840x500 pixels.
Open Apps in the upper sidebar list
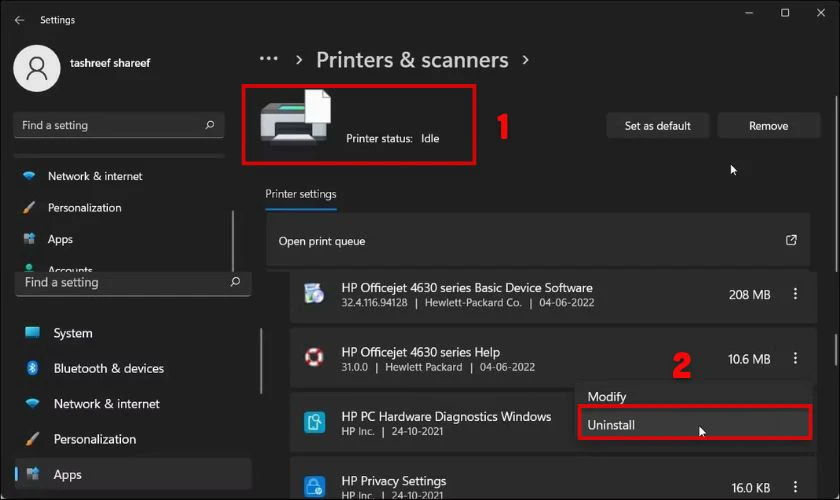(x=60, y=240)
